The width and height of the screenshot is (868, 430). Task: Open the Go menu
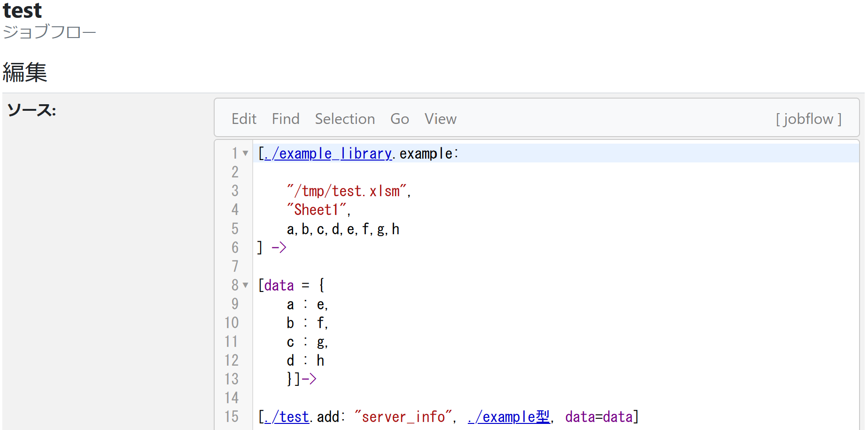[400, 119]
